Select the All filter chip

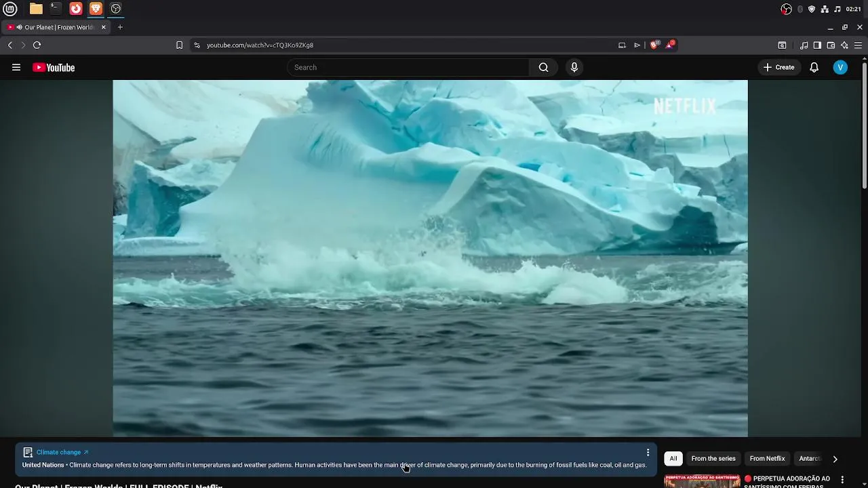673,459
